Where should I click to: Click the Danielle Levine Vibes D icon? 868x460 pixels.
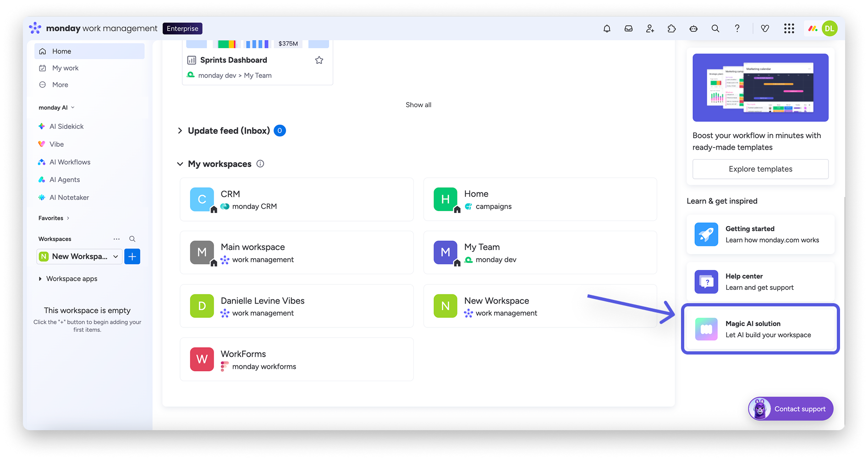coord(202,306)
